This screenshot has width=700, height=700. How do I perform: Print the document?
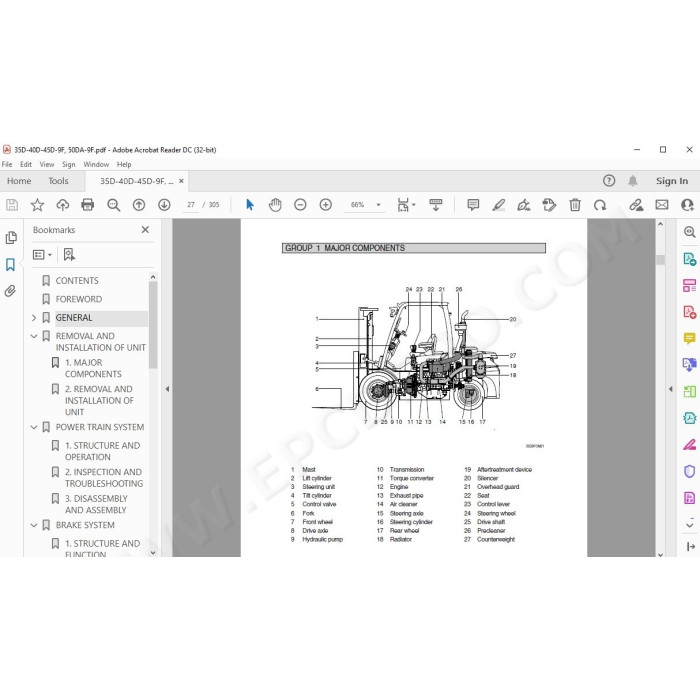tap(88, 205)
